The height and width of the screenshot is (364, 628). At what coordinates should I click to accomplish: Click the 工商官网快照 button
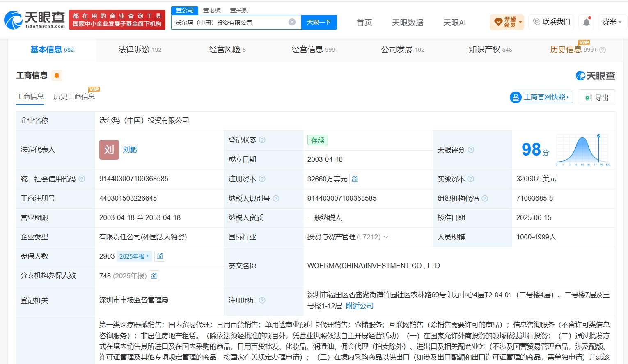click(x=541, y=97)
